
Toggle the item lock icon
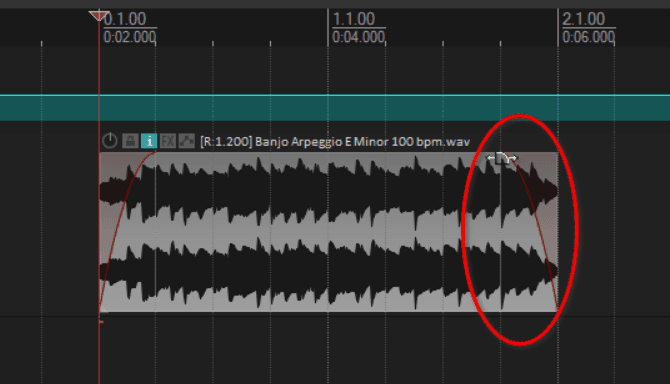(x=130, y=141)
